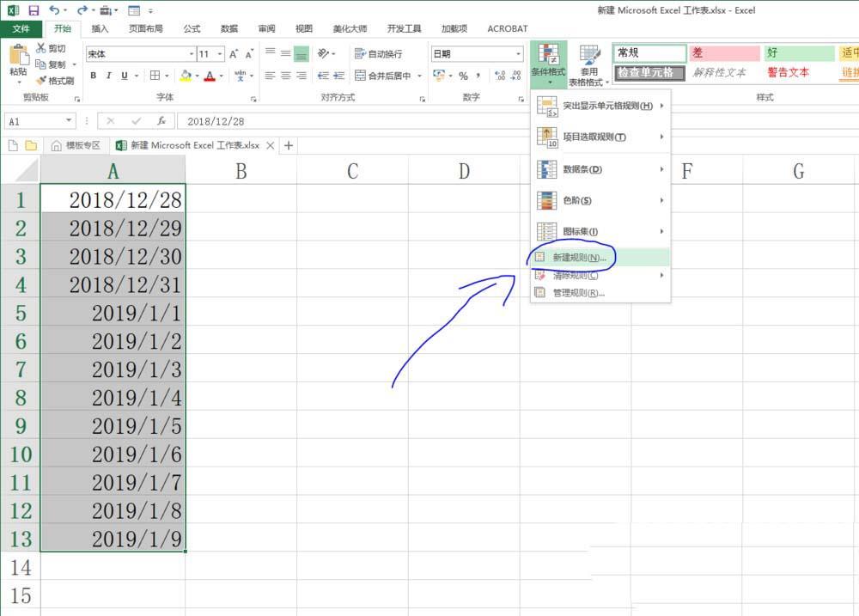Switch to the 插入 ribbon tab
859x616 pixels.
[99, 28]
